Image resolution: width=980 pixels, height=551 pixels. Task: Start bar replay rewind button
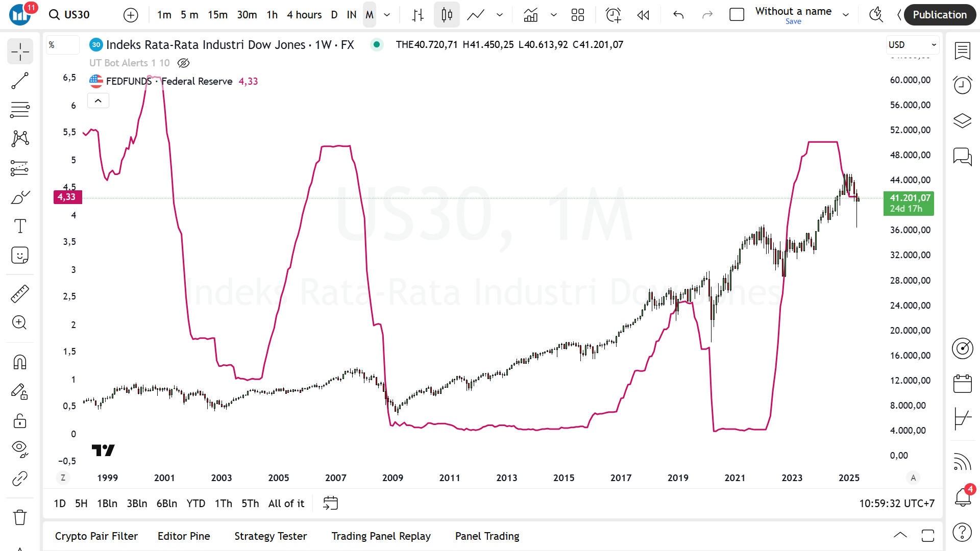click(x=643, y=15)
